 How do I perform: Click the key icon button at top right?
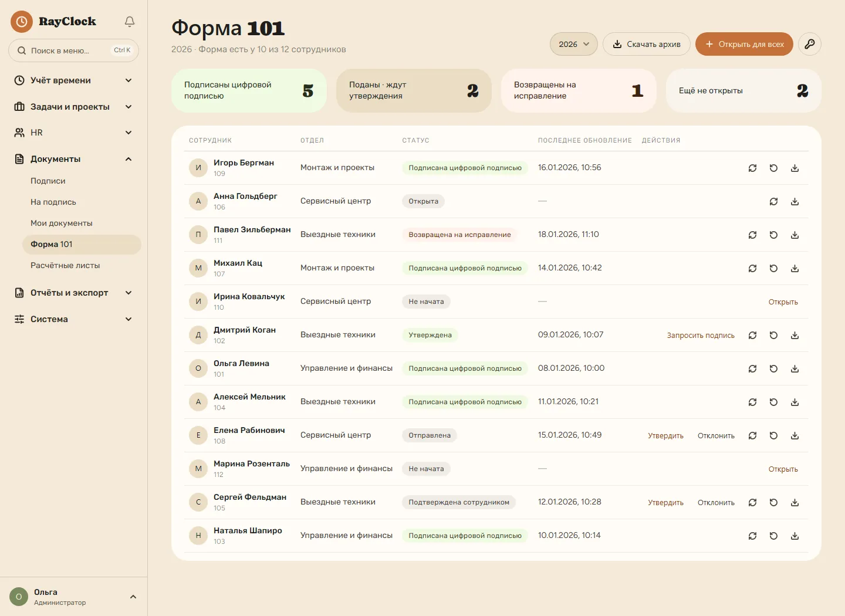(810, 44)
